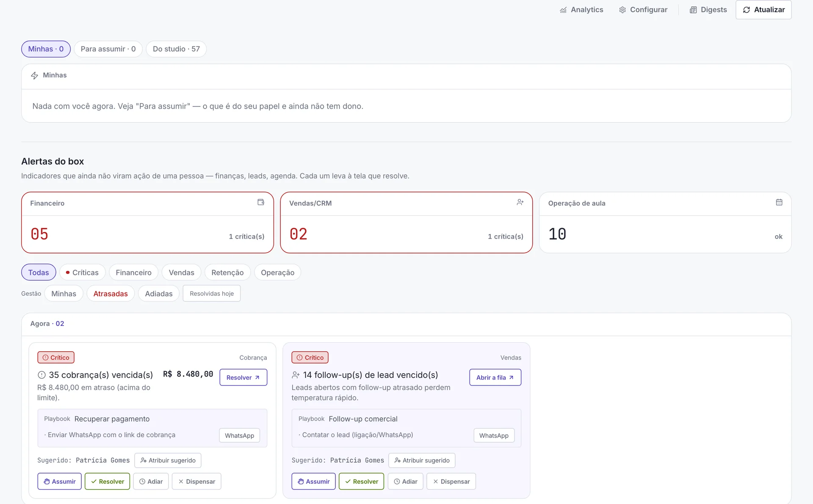Toggle the Atrasadas filter
Viewport: 813px width, 504px height.
tap(111, 294)
